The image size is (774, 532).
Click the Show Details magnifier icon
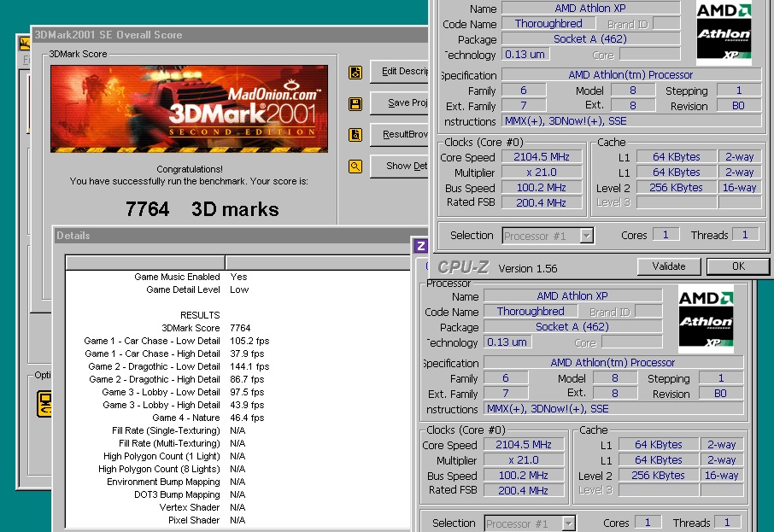coord(355,167)
